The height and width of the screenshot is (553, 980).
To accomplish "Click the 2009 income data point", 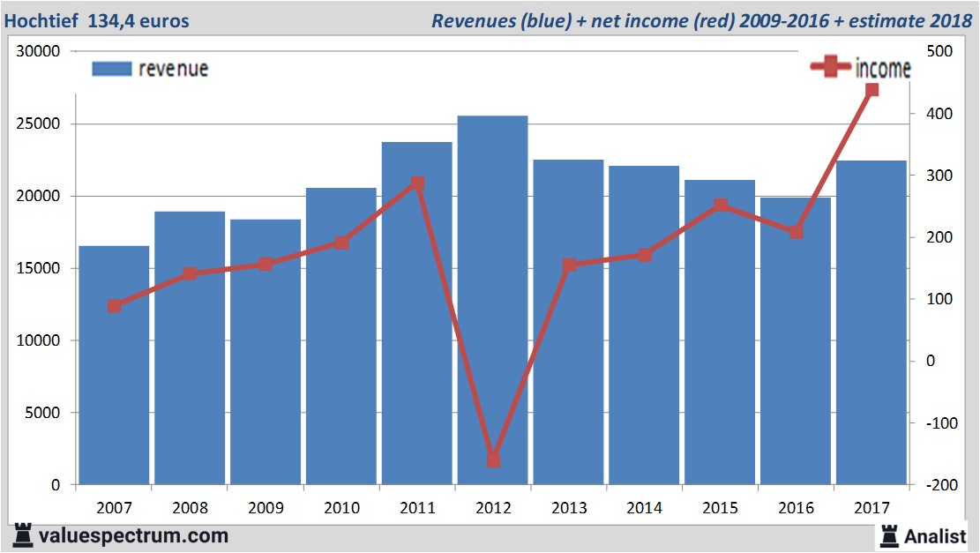I will tap(266, 264).
